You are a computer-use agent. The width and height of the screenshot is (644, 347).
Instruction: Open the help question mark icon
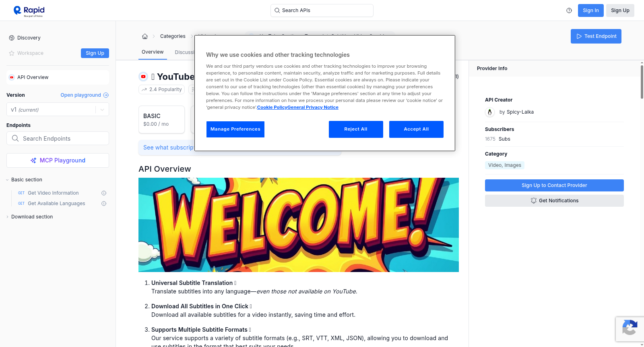(x=569, y=10)
